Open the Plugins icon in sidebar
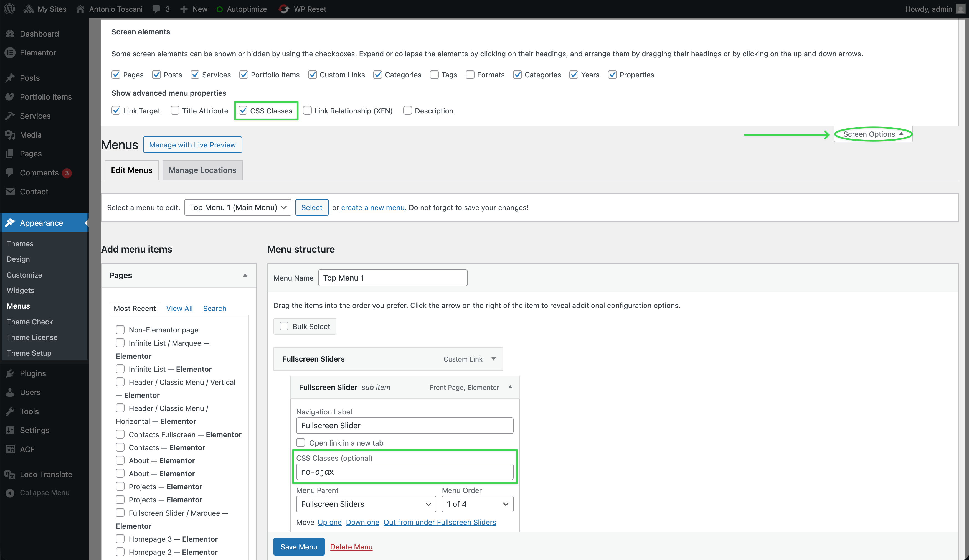The width and height of the screenshot is (969, 560). coord(10,373)
